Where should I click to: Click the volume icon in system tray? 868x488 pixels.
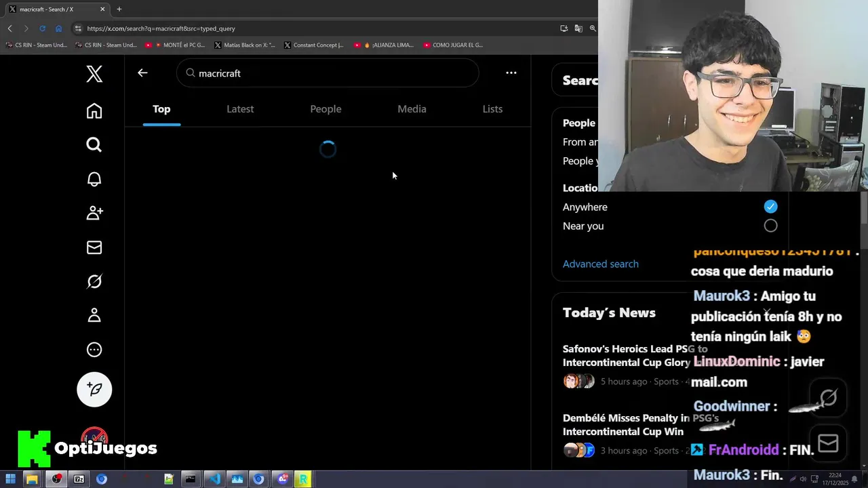coord(804,479)
